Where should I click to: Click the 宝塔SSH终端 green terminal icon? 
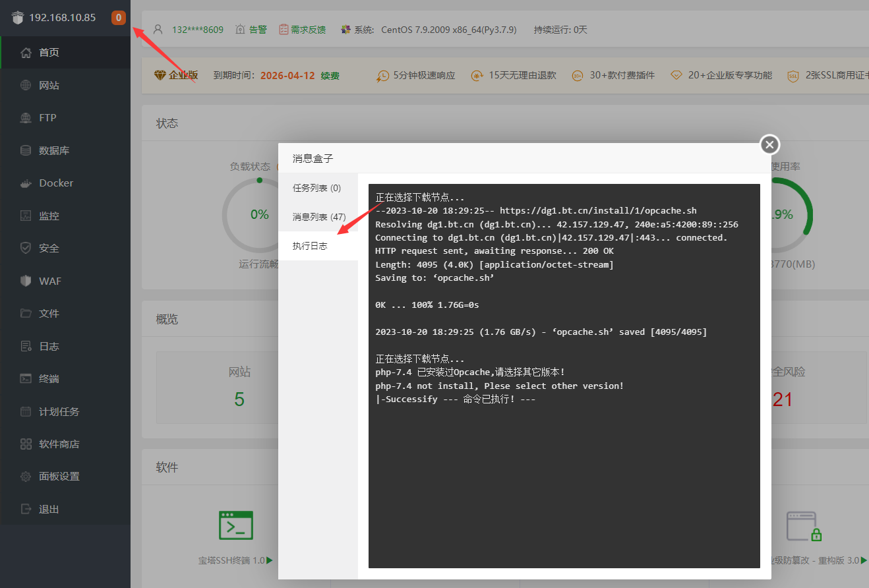pos(236,525)
